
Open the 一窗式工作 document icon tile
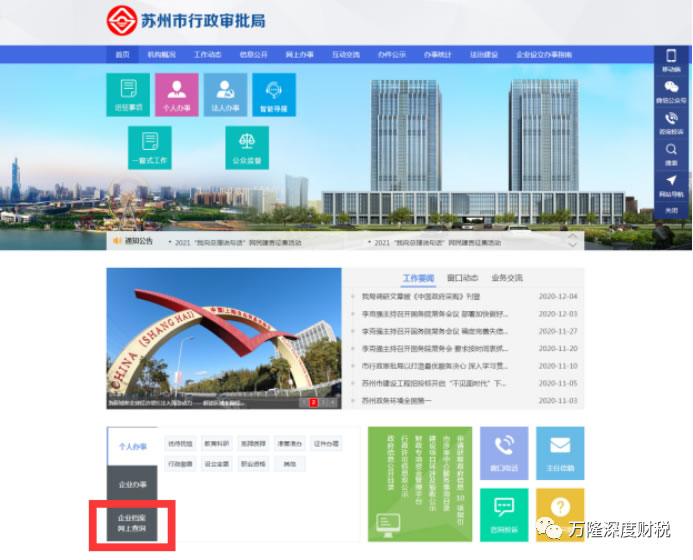coord(150,147)
